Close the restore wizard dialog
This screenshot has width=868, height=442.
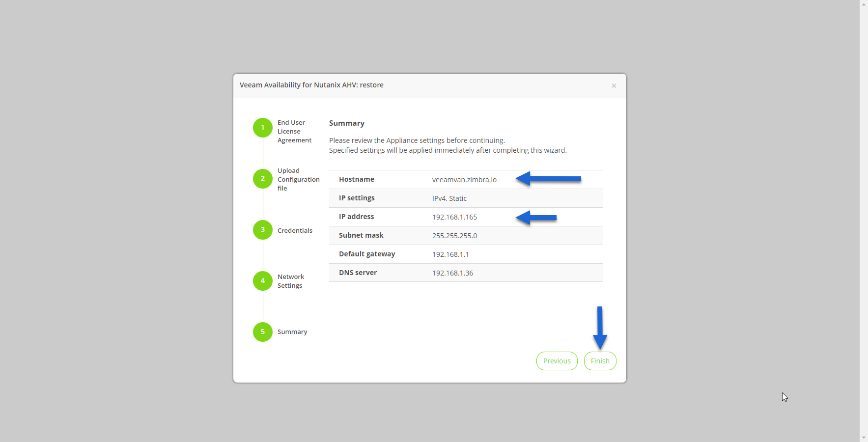tap(614, 85)
